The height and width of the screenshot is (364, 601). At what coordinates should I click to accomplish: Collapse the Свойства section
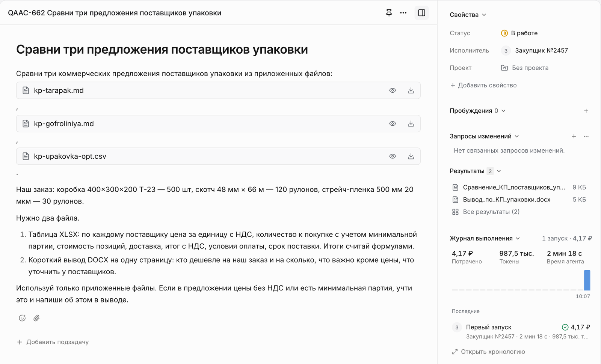[x=468, y=15]
